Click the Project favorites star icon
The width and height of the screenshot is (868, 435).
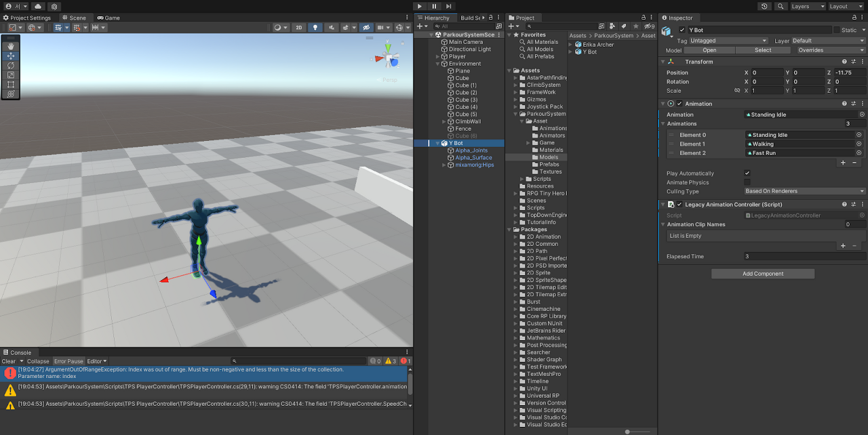(x=637, y=26)
